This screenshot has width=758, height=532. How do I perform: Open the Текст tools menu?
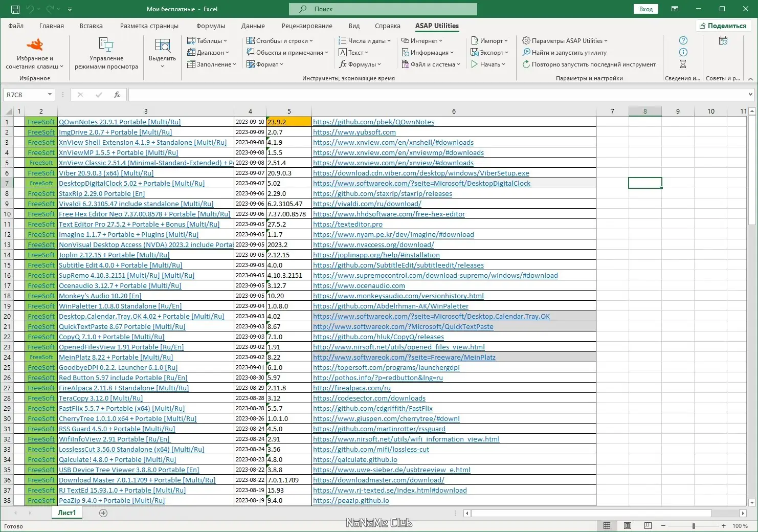click(x=353, y=52)
